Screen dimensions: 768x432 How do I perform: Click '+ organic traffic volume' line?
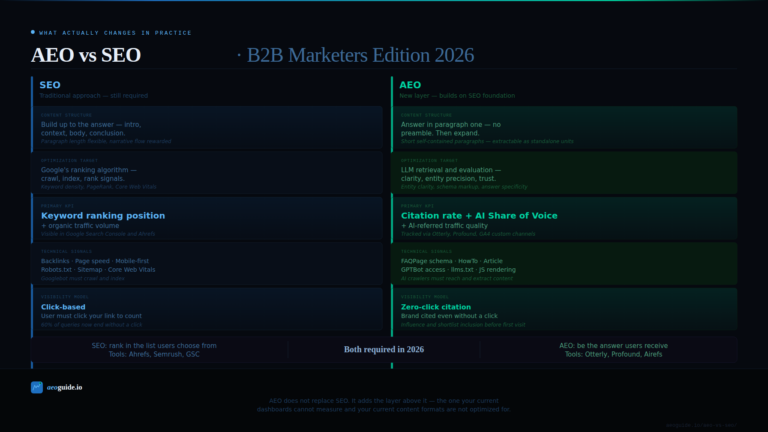tap(80, 226)
